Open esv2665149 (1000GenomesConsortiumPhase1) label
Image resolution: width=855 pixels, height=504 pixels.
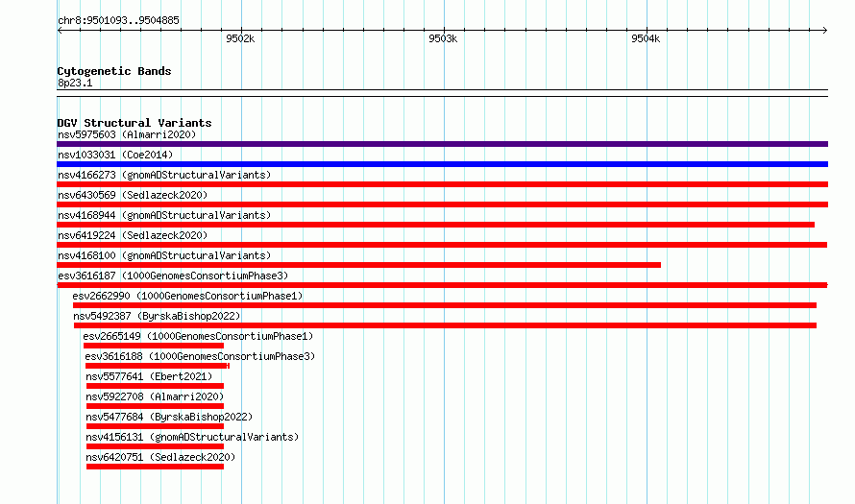pos(198,336)
